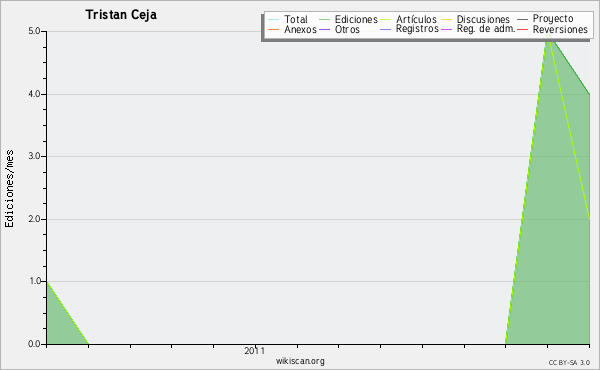Select the Total legend entry
The height and width of the screenshot is (370, 600).
coord(296,19)
